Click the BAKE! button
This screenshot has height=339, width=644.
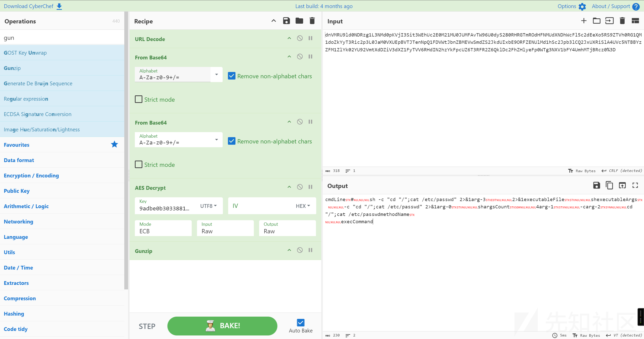[222, 326]
